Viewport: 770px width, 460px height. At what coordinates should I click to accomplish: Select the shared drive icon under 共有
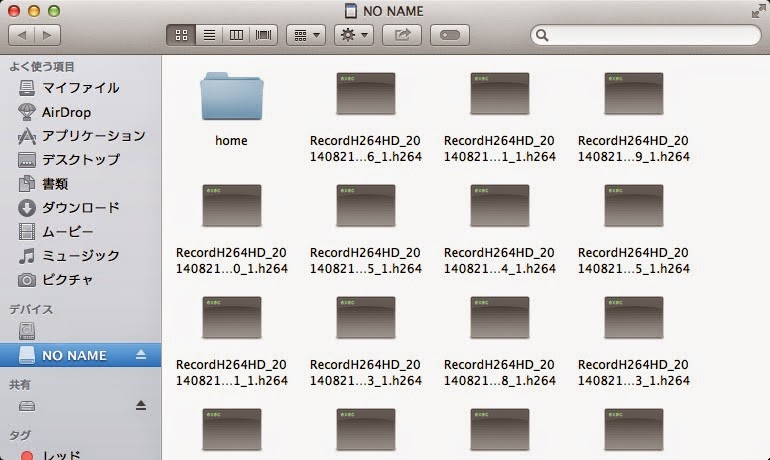[x=27, y=406]
